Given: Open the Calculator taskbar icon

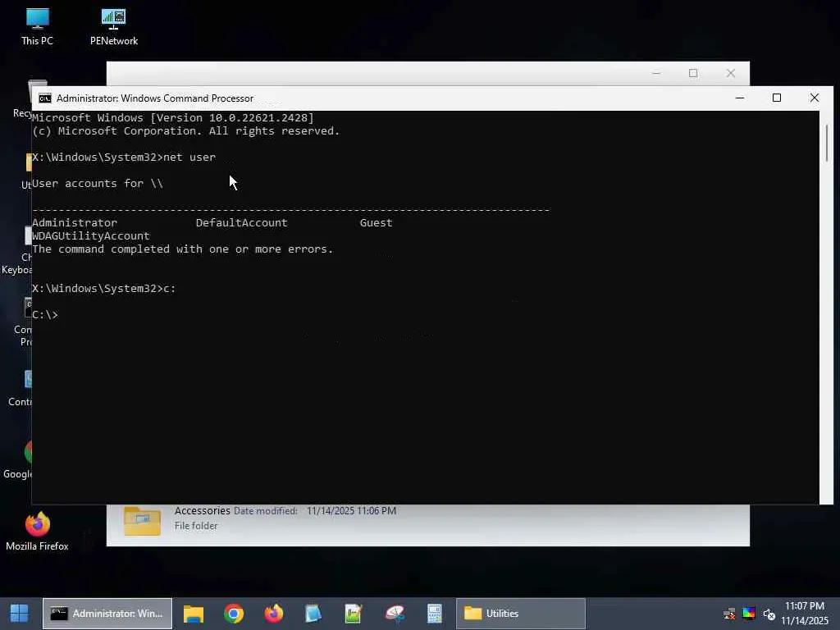Looking at the screenshot, I should click(x=435, y=614).
